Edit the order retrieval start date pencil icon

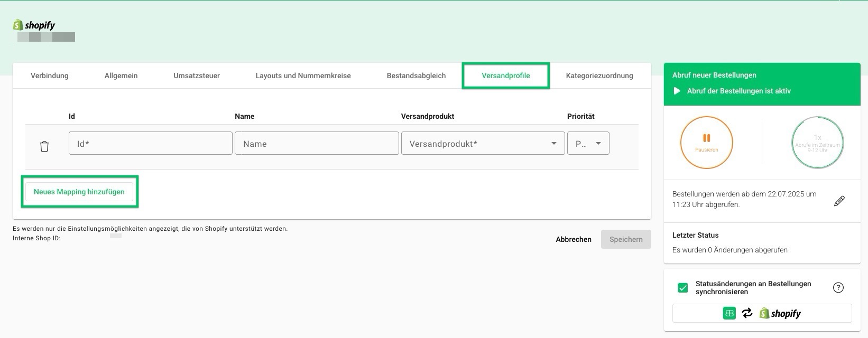coord(839,201)
